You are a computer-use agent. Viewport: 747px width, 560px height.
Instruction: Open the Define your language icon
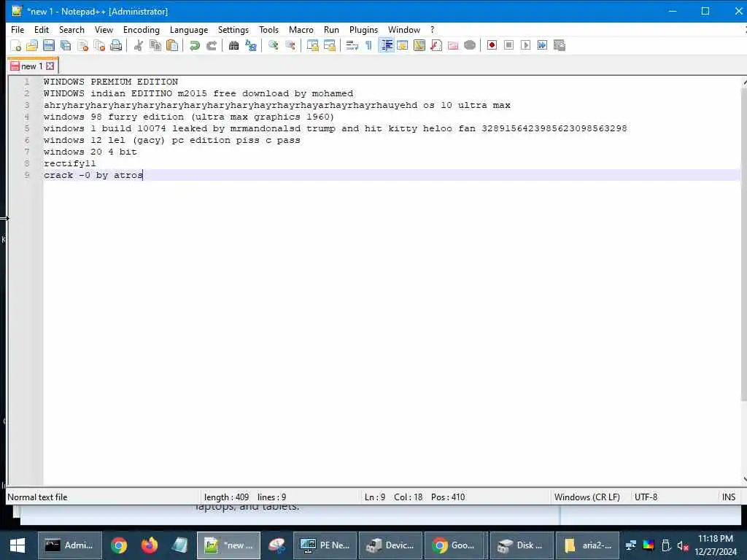[403, 45]
